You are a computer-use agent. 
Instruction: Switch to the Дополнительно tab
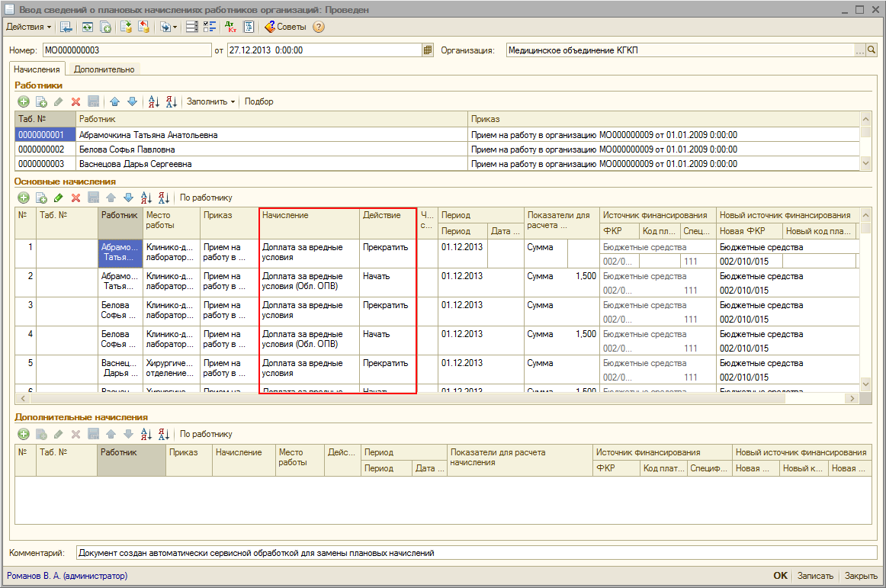click(x=104, y=69)
